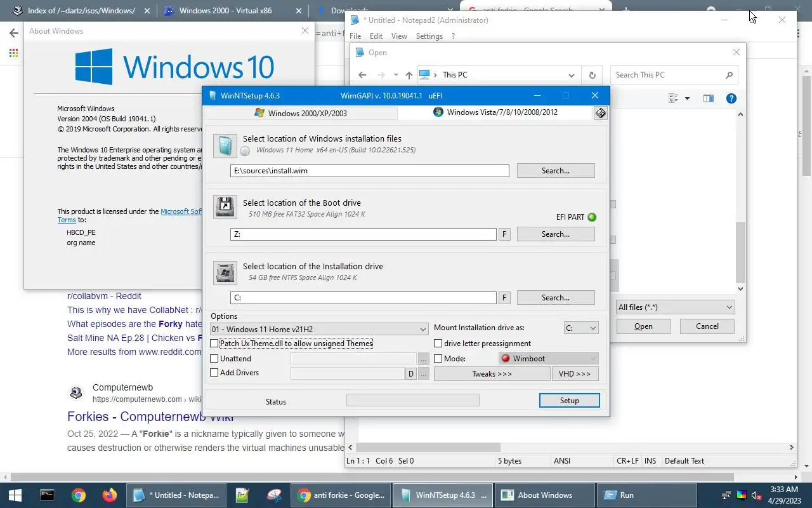Launch Command Prompt from the taskbar
Viewport: 812px width, 508px height.
(47, 495)
